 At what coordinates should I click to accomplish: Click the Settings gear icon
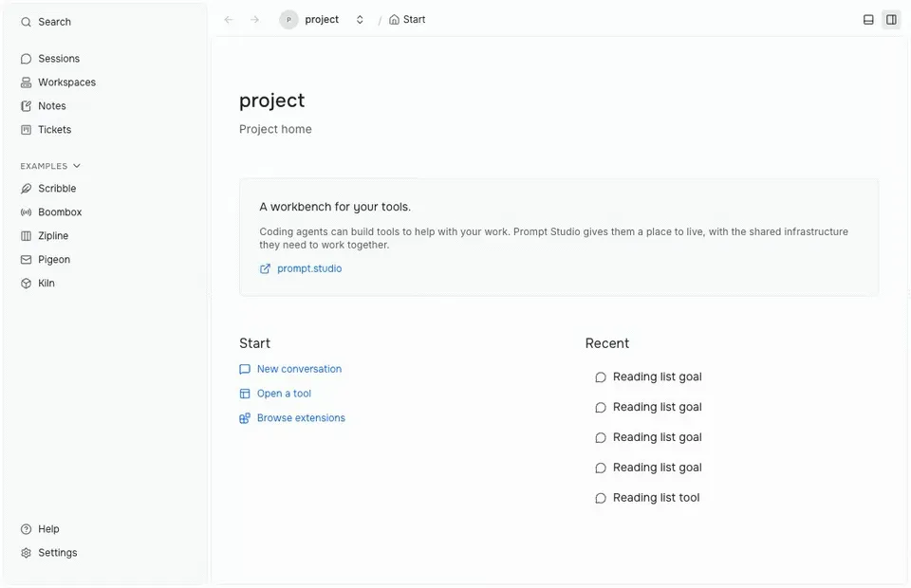(26, 553)
